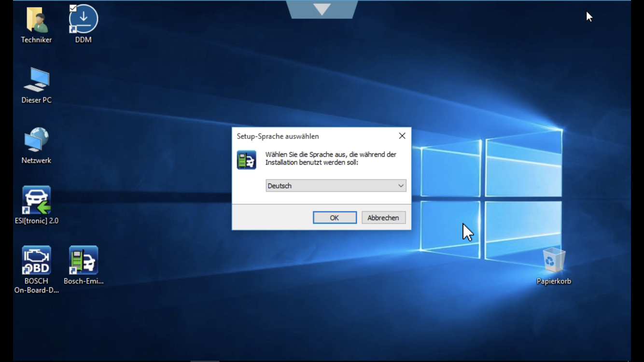Screen dimensions: 644x362
Task: Close the Setup-Sprache auswählen dialog
Action: (402, 136)
